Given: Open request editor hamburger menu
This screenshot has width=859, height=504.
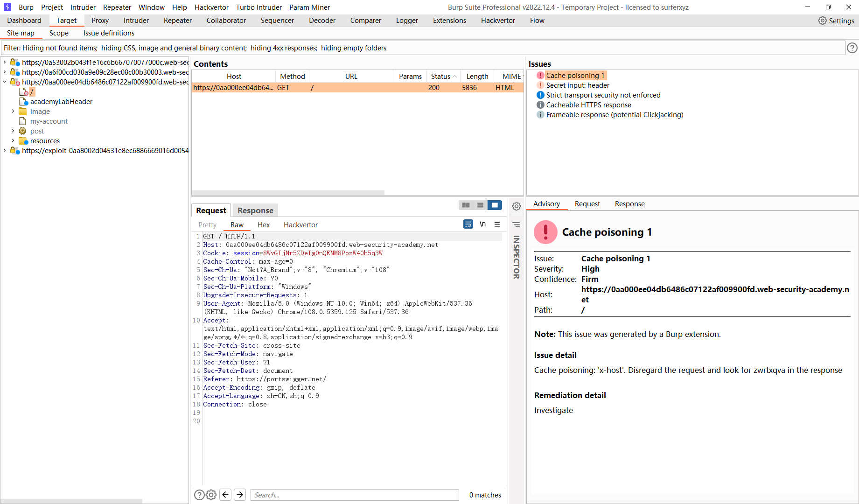Looking at the screenshot, I should [497, 224].
